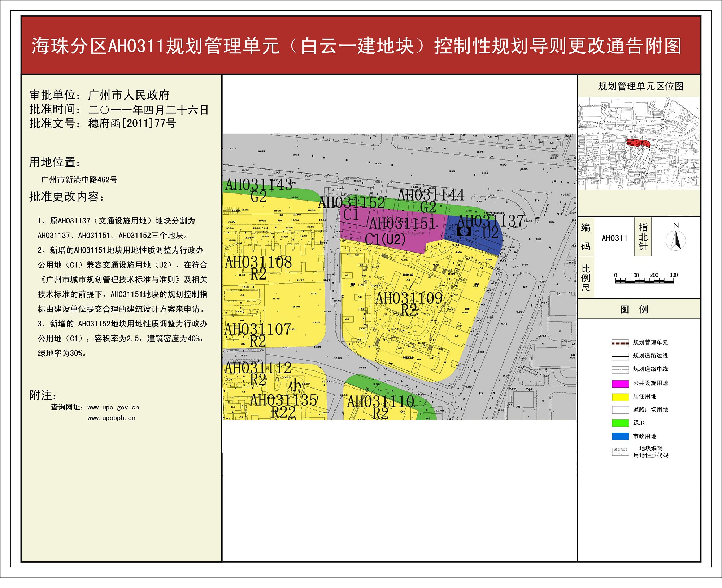
Task: Click the planning management unit dashed line symbol
Action: [620, 343]
